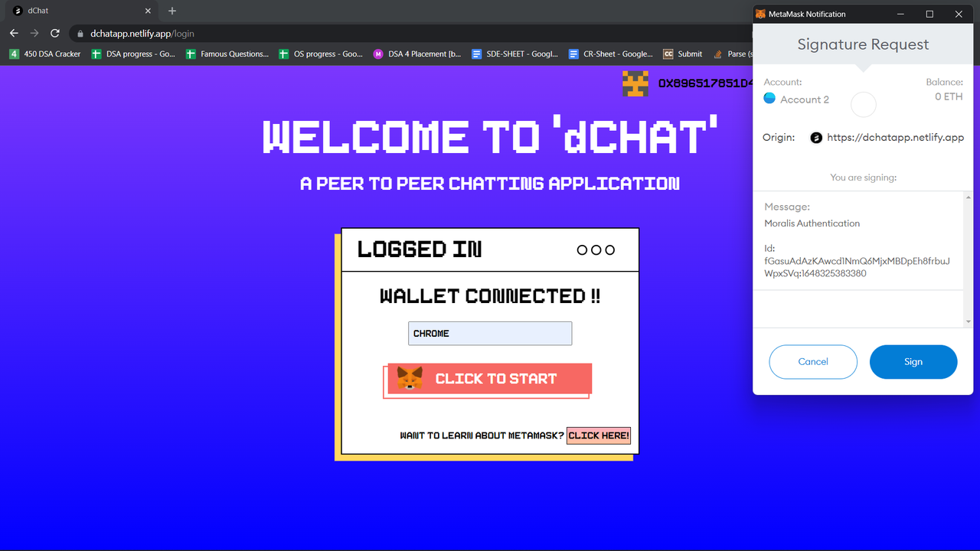
Task: Open the Parse bookmark
Action: point(733,54)
